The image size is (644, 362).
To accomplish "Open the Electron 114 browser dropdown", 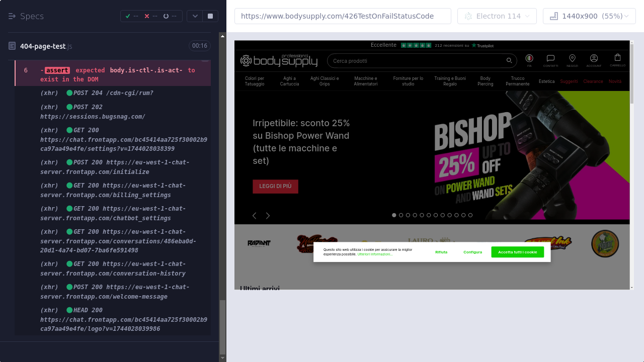I will point(497,16).
